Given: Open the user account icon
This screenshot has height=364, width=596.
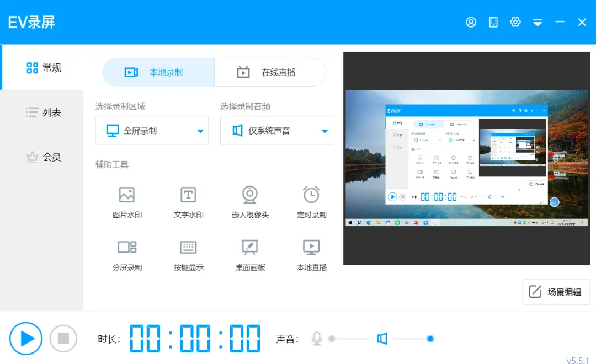Looking at the screenshot, I should coord(471,23).
